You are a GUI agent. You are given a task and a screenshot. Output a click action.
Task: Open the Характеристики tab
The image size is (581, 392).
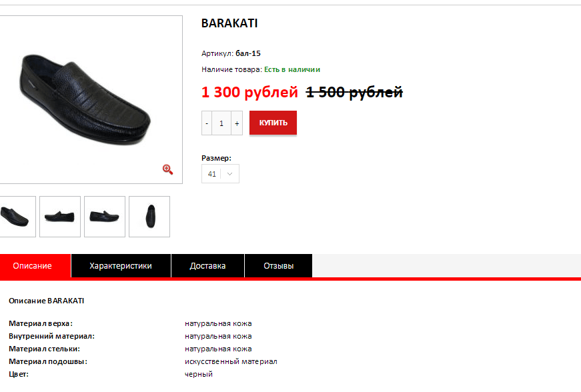121,266
